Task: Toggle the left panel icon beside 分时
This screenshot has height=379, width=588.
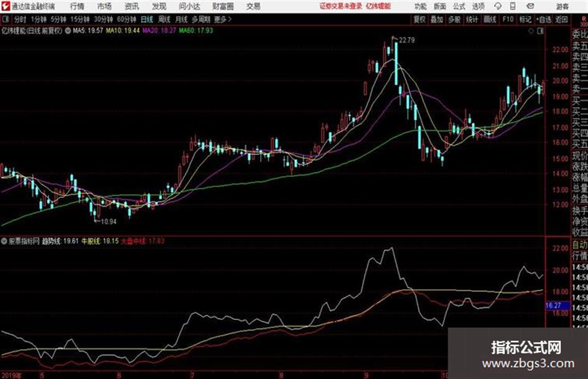Action: [x=5, y=19]
